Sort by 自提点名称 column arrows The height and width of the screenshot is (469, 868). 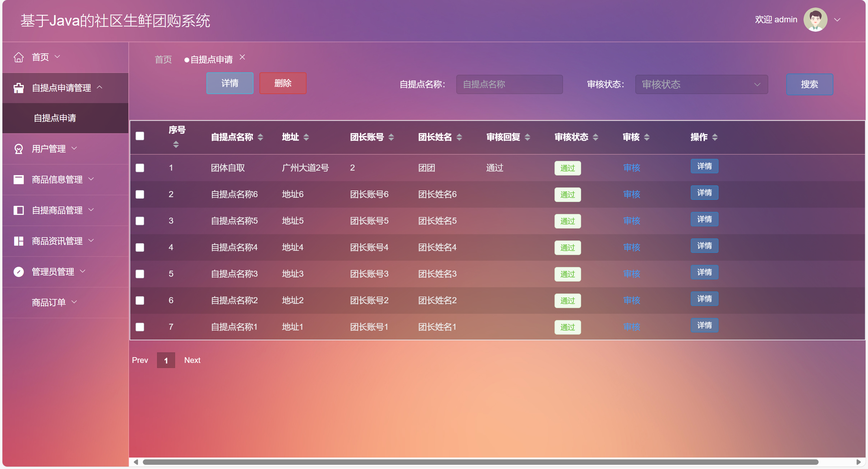(x=260, y=137)
